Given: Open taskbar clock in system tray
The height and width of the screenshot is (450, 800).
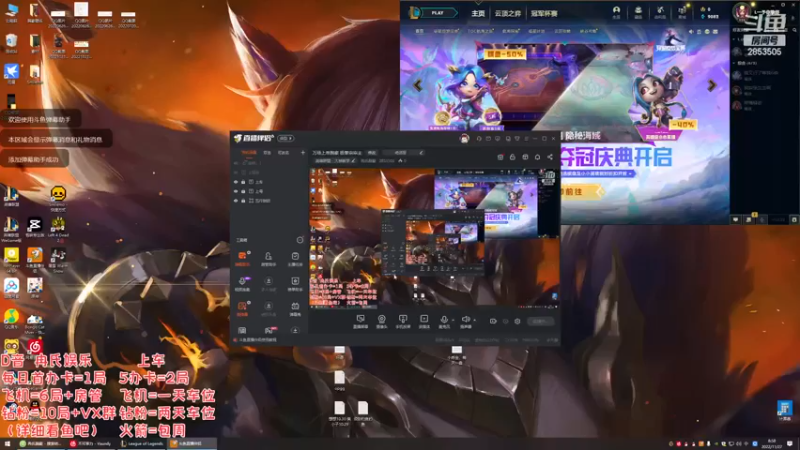Looking at the screenshot, I should (x=772, y=444).
